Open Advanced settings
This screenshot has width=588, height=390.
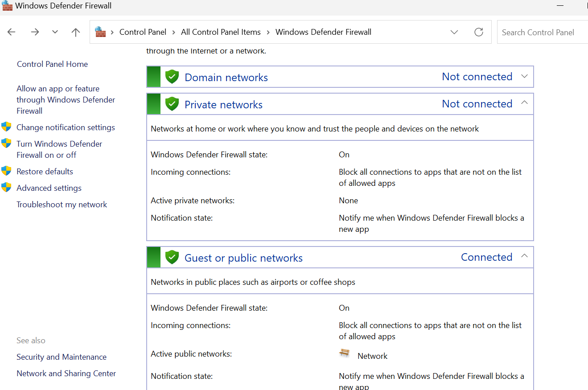[49, 188]
